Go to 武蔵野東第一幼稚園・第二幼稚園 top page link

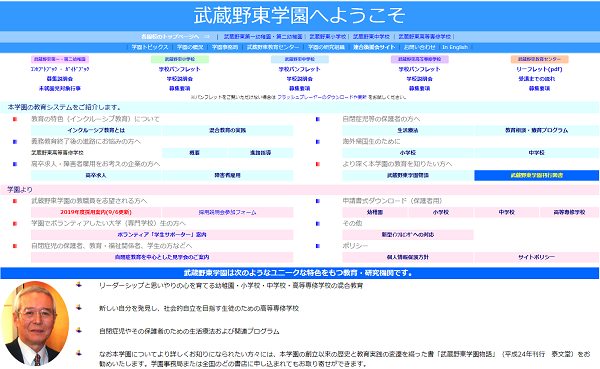(263, 37)
